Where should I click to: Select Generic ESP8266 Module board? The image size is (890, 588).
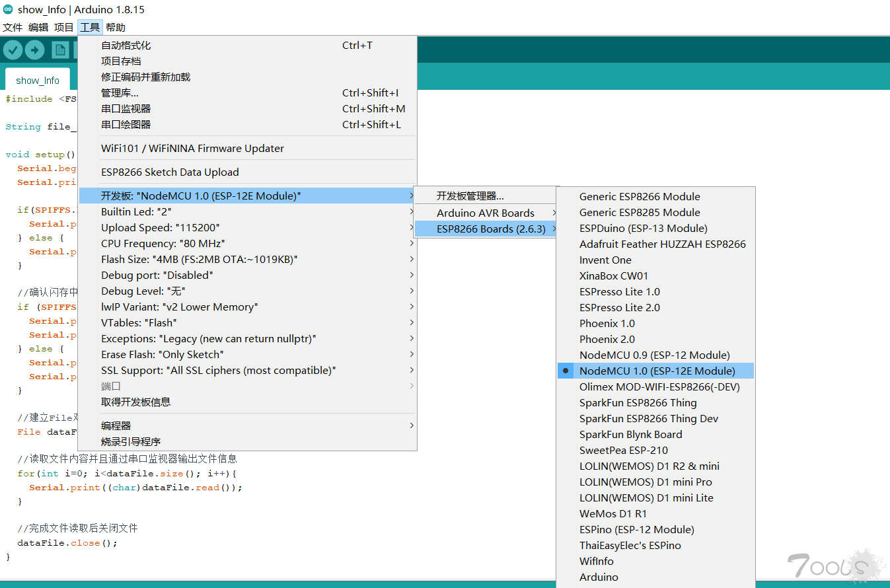pos(655,196)
